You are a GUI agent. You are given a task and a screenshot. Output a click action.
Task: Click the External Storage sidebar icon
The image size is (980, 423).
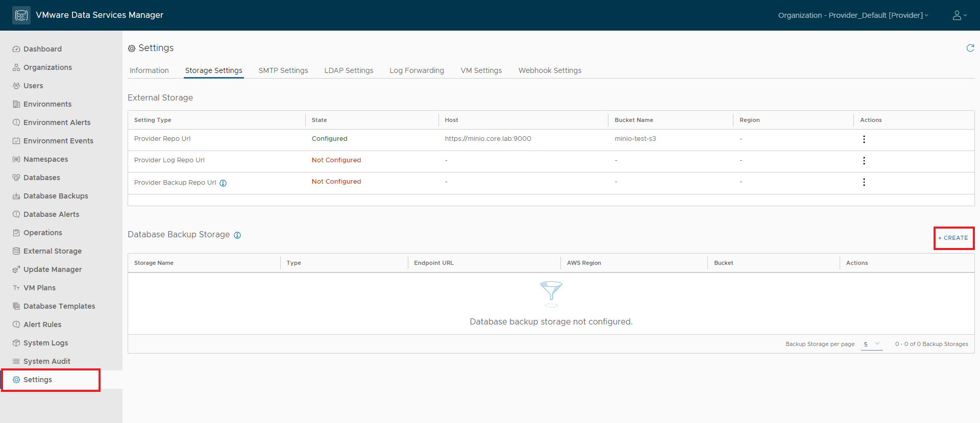(16, 251)
